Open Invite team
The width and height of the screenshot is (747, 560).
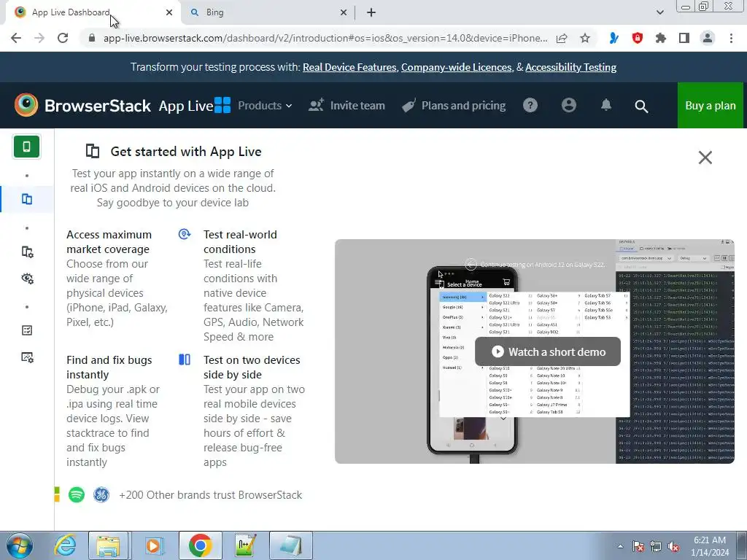click(x=347, y=106)
